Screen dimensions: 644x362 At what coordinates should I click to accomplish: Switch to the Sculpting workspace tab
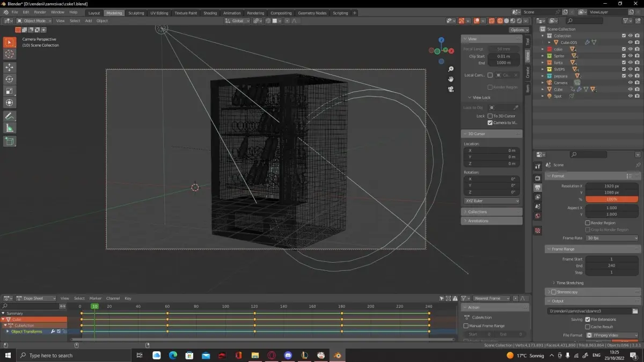pos(136,13)
